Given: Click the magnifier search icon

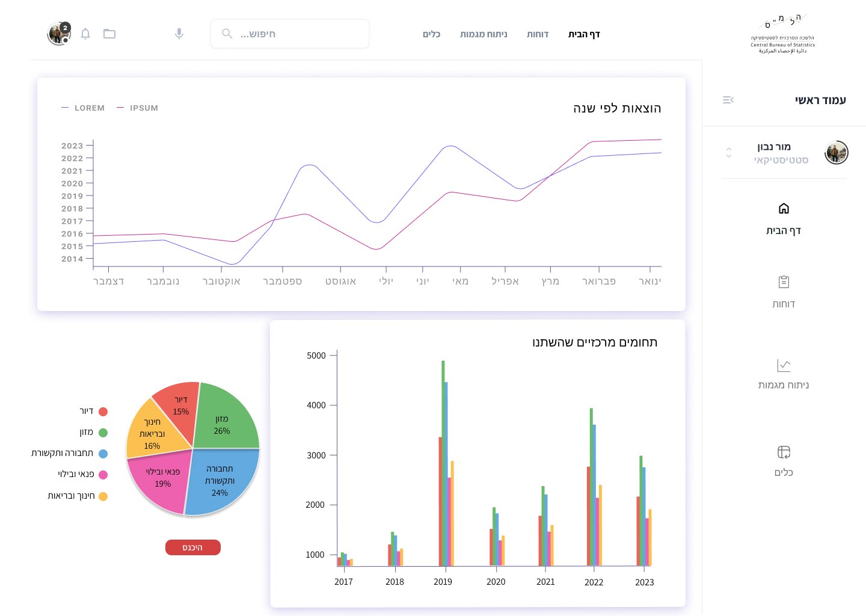Looking at the screenshot, I should [227, 34].
